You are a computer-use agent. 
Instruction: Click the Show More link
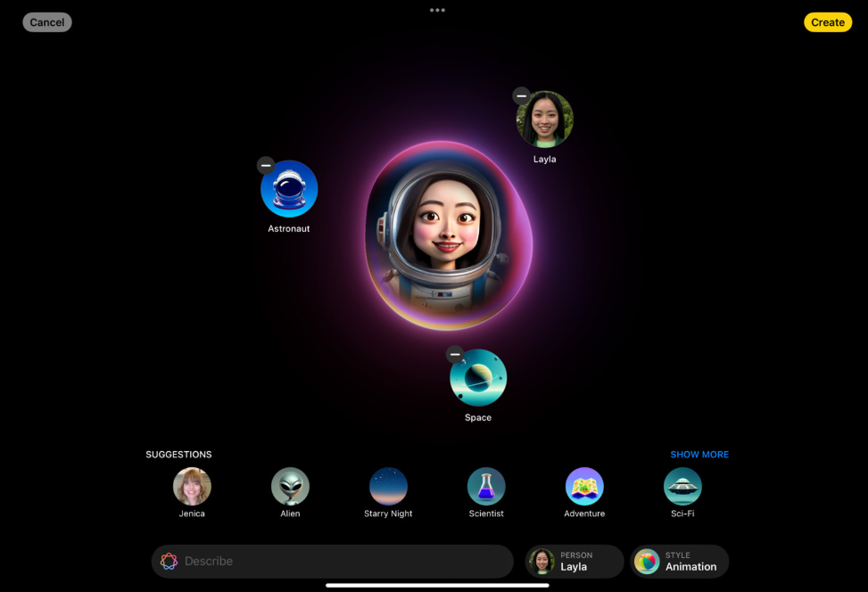pyautogui.click(x=699, y=454)
